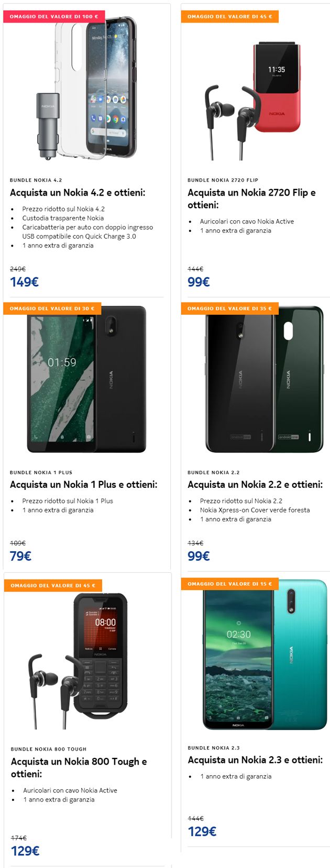Select the 149€ price on Nokia 4.2

[x=24, y=282]
